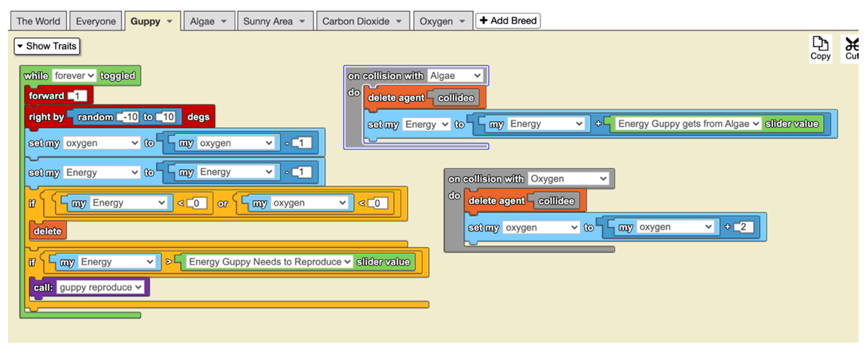Open the Oxygen tab dropdown arrow

[462, 21]
